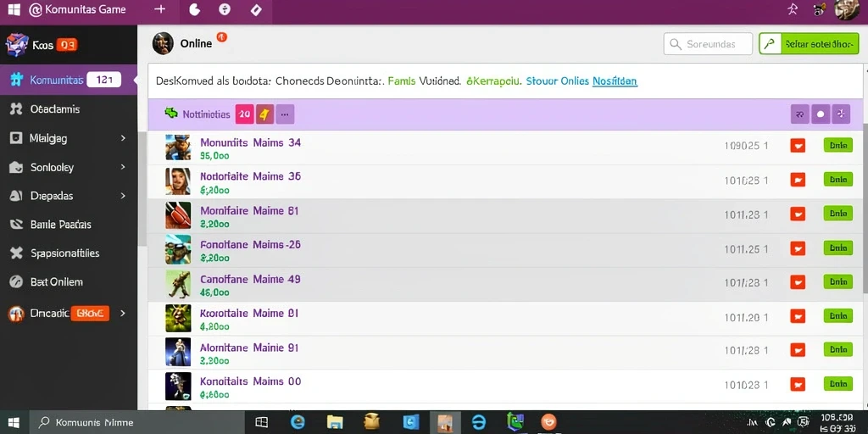
Task: Open Alornitane Mainie 91 row title
Action: point(249,348)
